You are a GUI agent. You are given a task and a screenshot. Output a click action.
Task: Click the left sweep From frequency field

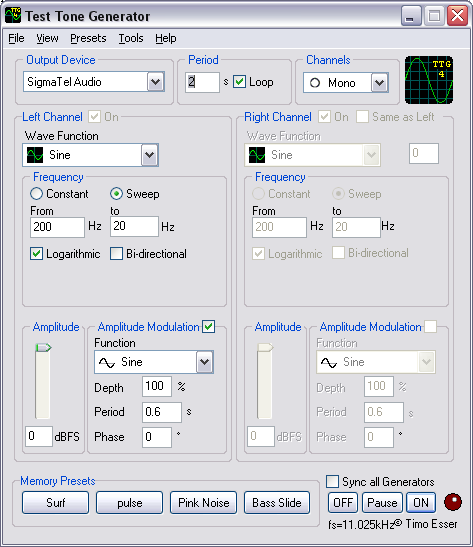click(x=58, y=227)
